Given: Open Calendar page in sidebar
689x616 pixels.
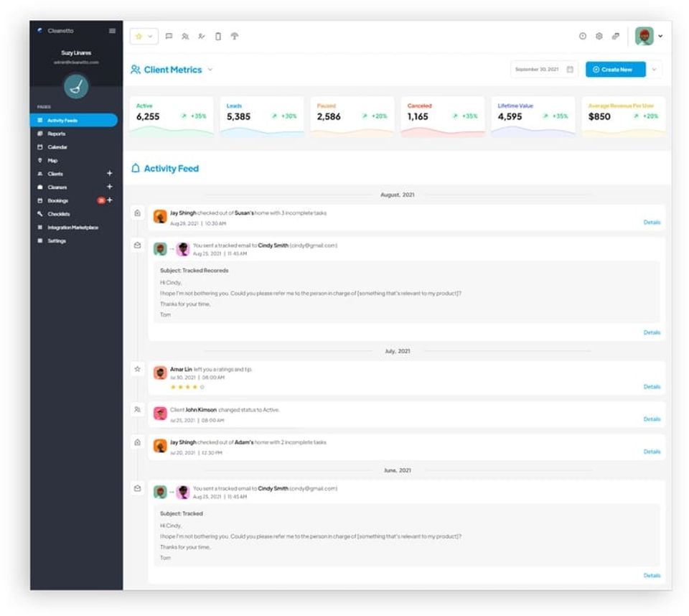Looking at the screenshot, I should tap(57, 147).
